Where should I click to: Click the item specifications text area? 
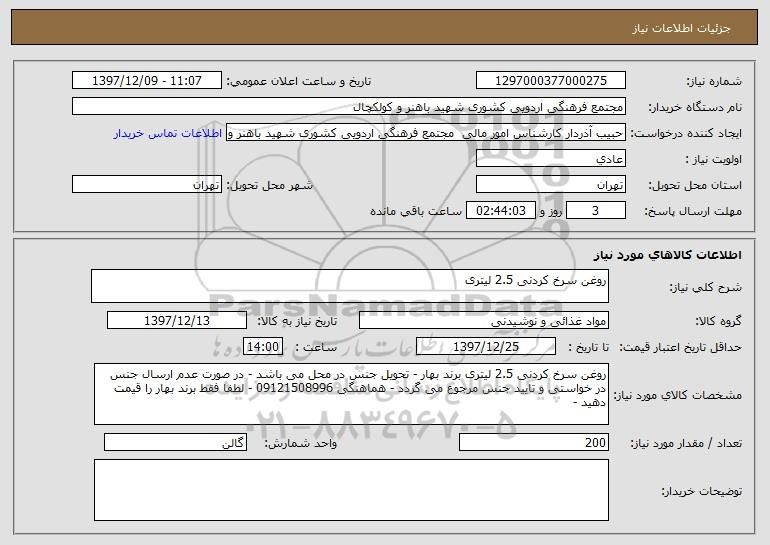[351, 394]
